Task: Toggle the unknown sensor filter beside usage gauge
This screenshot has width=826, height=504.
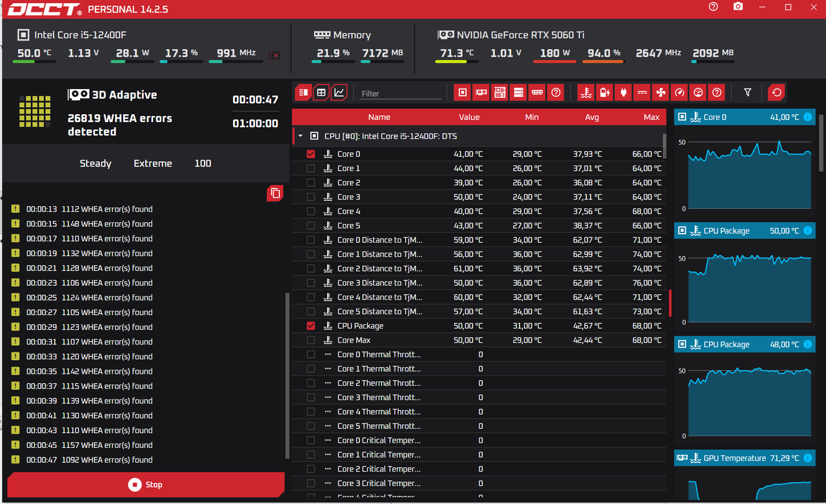Action: click(x=716, y=93)
